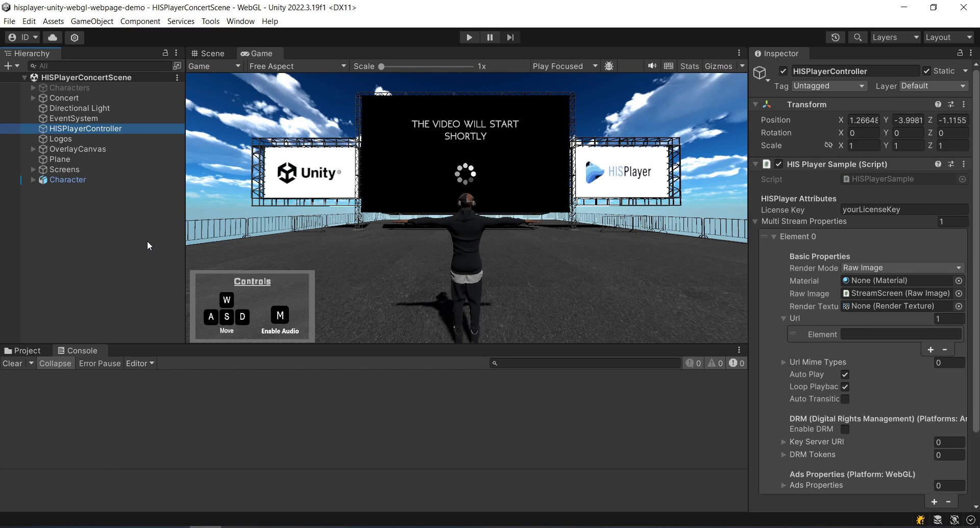Screen dimensions: 980x528
Task: Open the Render Mode Raw Image dropdown
Action: [902, 268]
